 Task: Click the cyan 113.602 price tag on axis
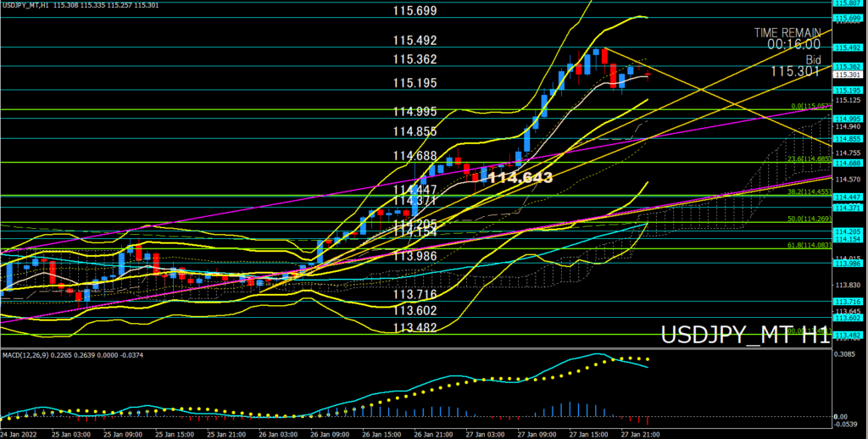click(848, 318)
